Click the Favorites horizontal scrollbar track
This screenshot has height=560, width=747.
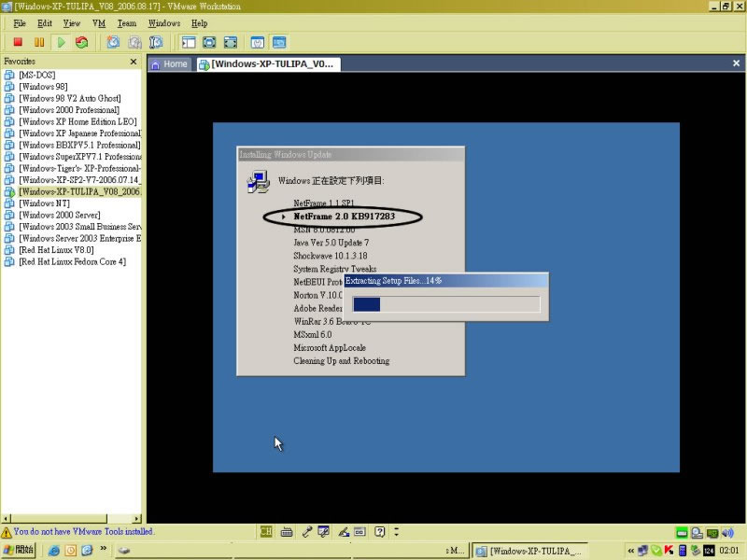coord(120,519)
